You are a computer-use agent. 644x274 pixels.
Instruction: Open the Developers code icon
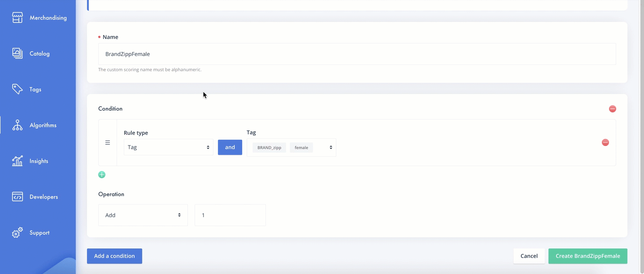[x=17, y=197]
